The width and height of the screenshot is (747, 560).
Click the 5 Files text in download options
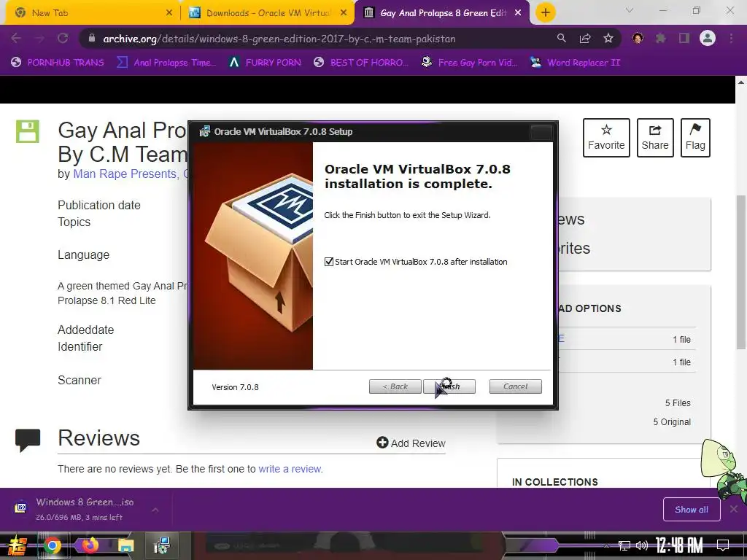678,402
